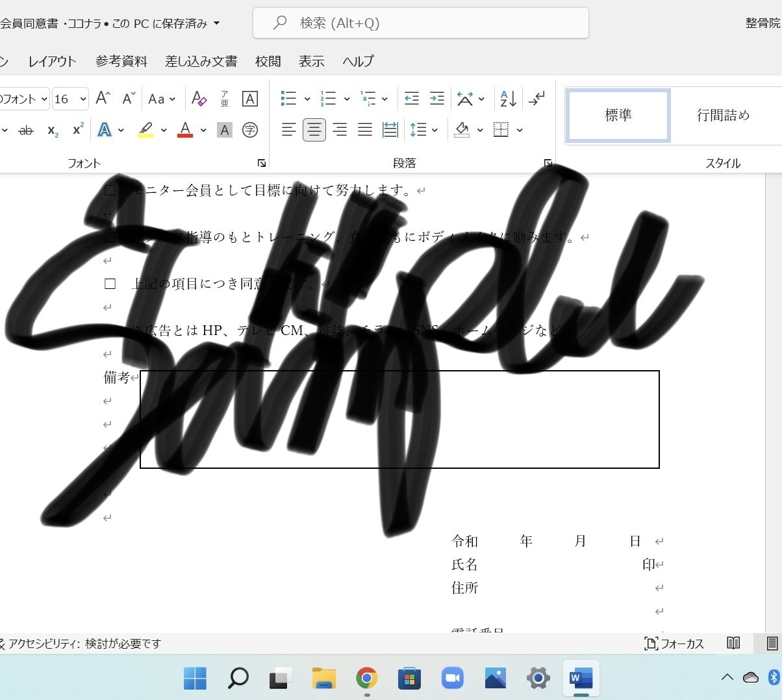782x700 pixels.
Task: Align text to the right
Action: [340, 130]
